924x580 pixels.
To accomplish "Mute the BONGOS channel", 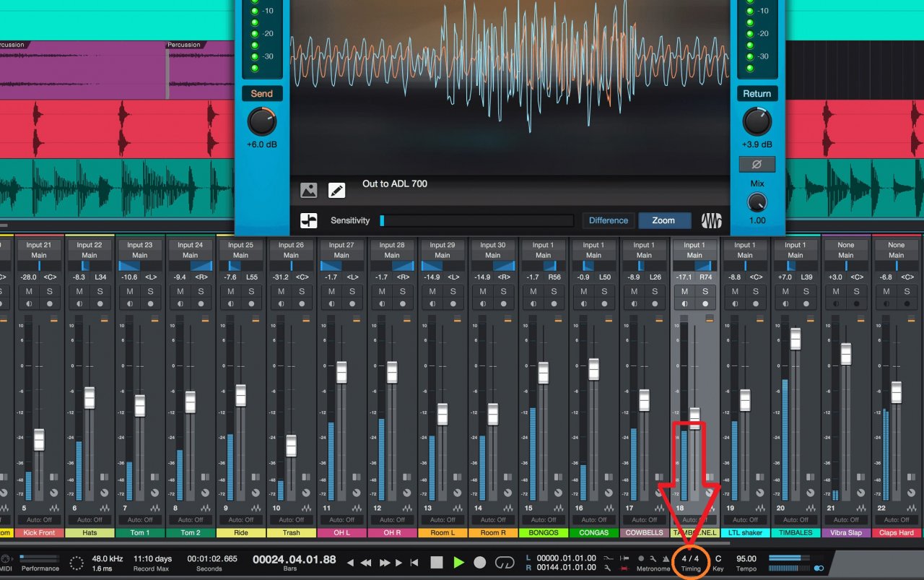I will (x=533, y=292).
